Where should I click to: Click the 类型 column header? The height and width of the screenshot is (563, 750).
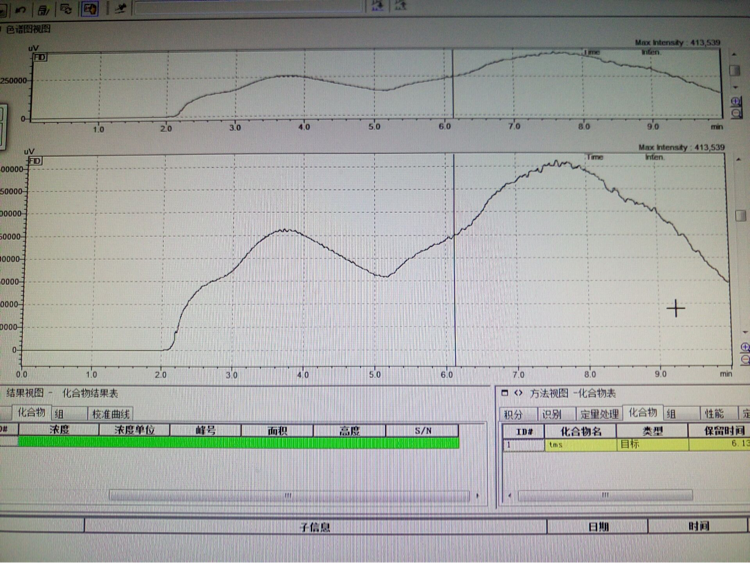tap(652, 431)
